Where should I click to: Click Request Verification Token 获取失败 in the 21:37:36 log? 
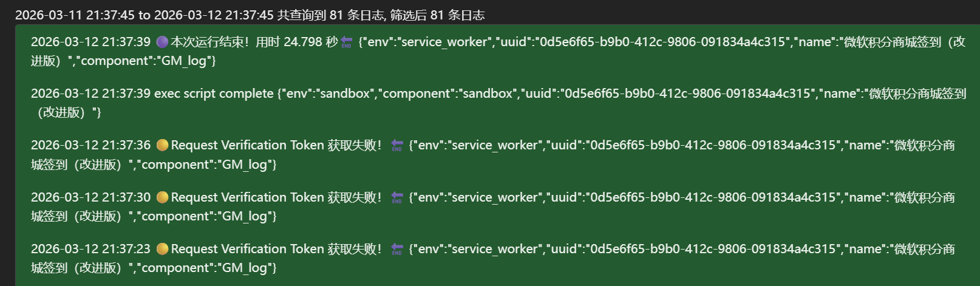click(276, 145)
